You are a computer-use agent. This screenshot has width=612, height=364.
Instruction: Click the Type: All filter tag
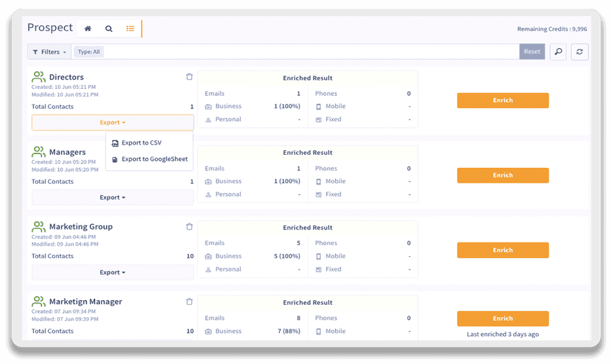89,52
